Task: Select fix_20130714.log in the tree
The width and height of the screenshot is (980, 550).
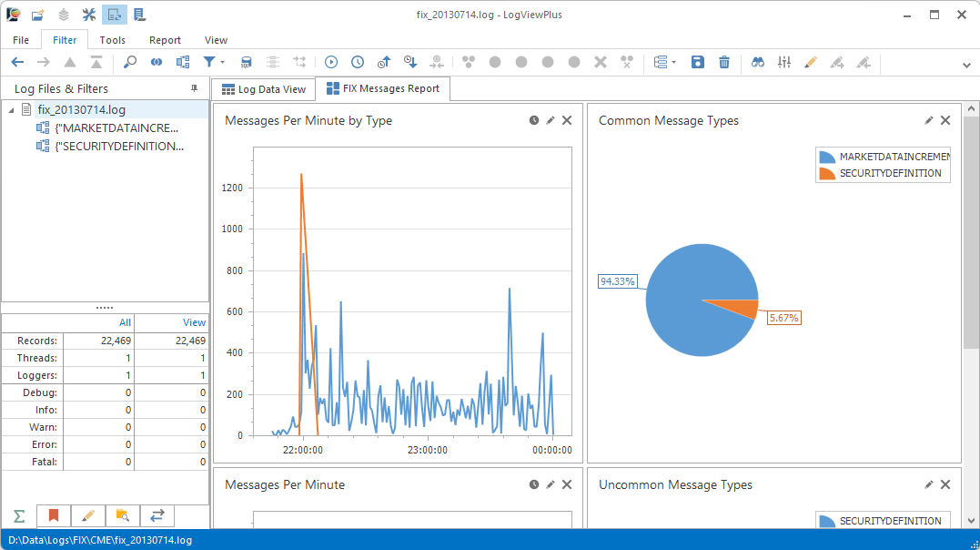Action: click(x=81, y=109)
